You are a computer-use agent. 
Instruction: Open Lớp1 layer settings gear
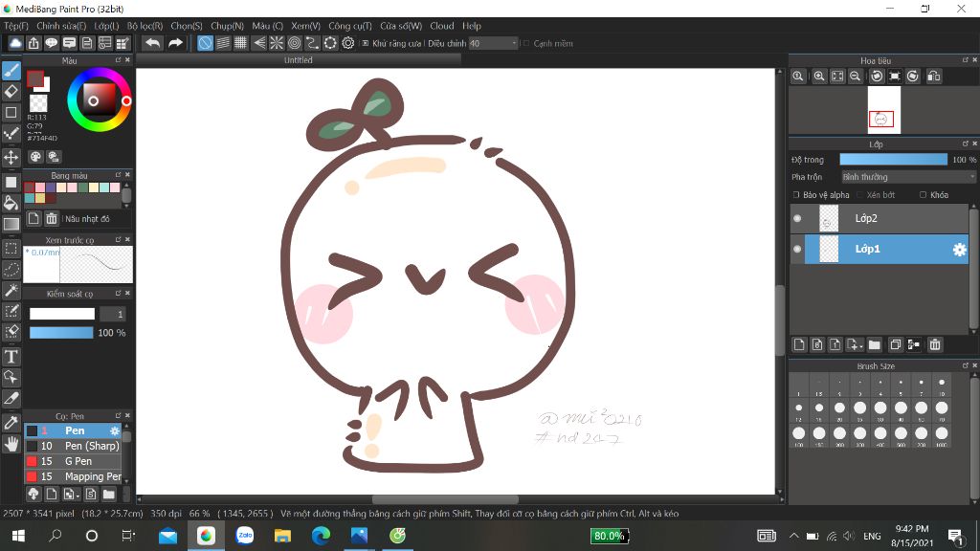pyautogui.click(x=959, y=250)
